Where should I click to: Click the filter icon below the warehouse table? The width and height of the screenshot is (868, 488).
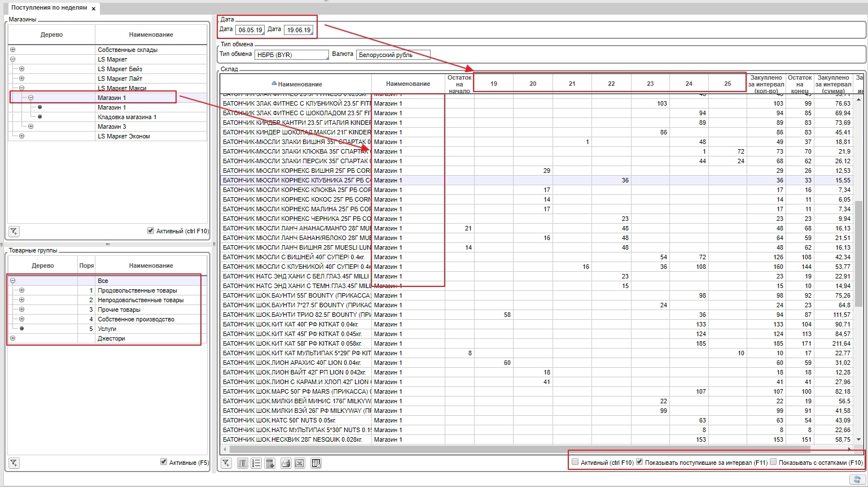pyautogui.click(x=226, y=463)
